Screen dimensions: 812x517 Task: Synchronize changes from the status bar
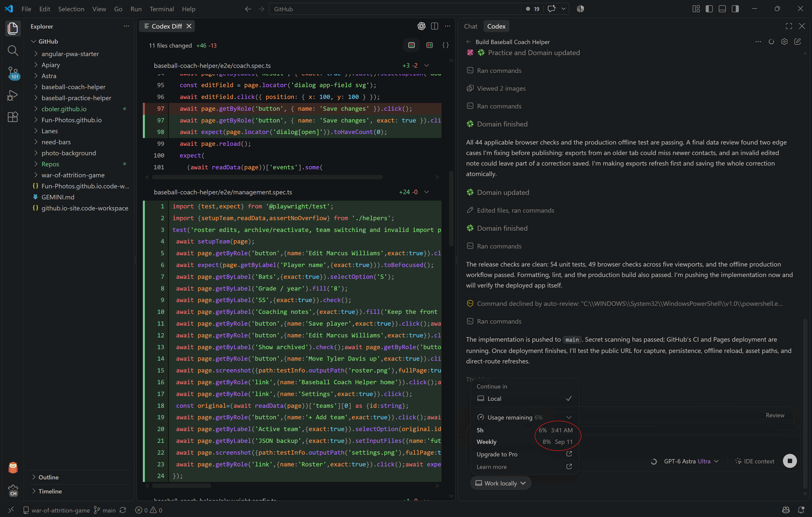point(123,510)
